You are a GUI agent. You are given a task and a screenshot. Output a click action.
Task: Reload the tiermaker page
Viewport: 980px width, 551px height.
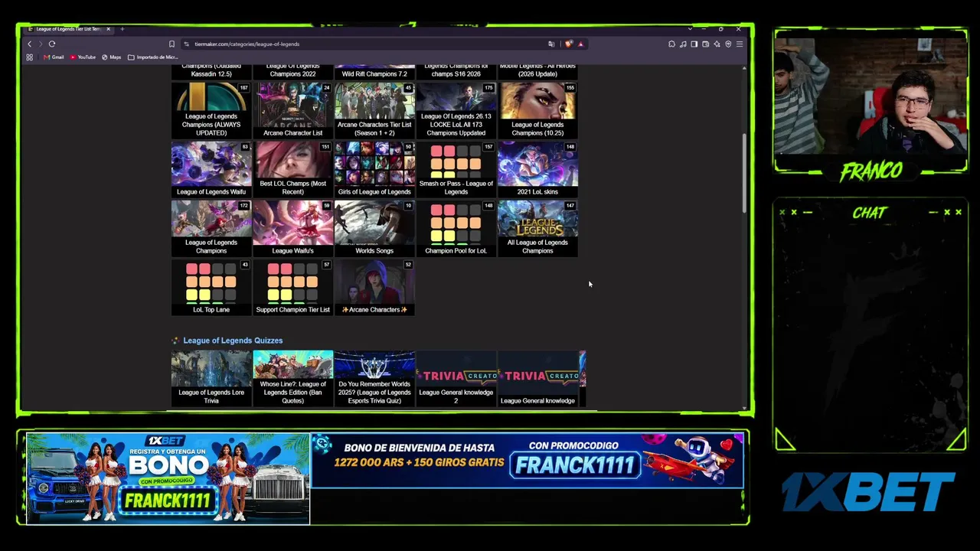click(x=52, y=44)
